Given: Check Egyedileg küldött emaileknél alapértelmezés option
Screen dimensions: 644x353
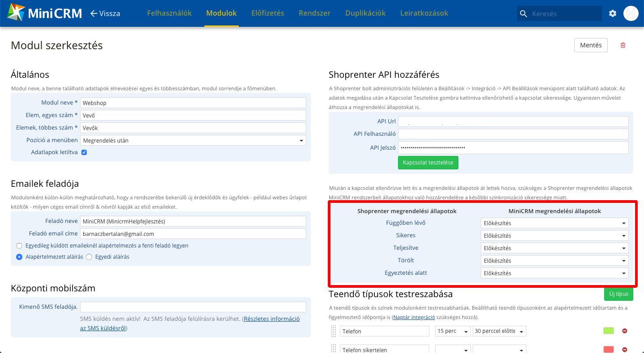Looking at the screenshot, I should tap(19, 246).
